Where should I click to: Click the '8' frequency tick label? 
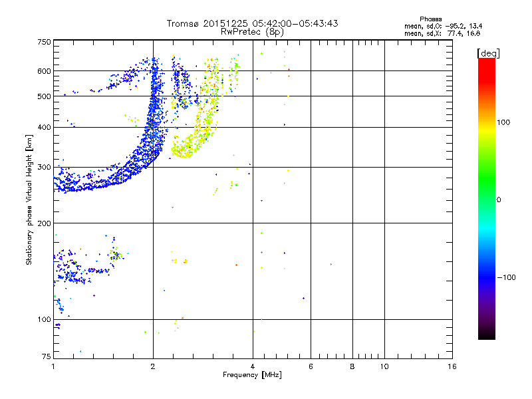pos(352,366)
